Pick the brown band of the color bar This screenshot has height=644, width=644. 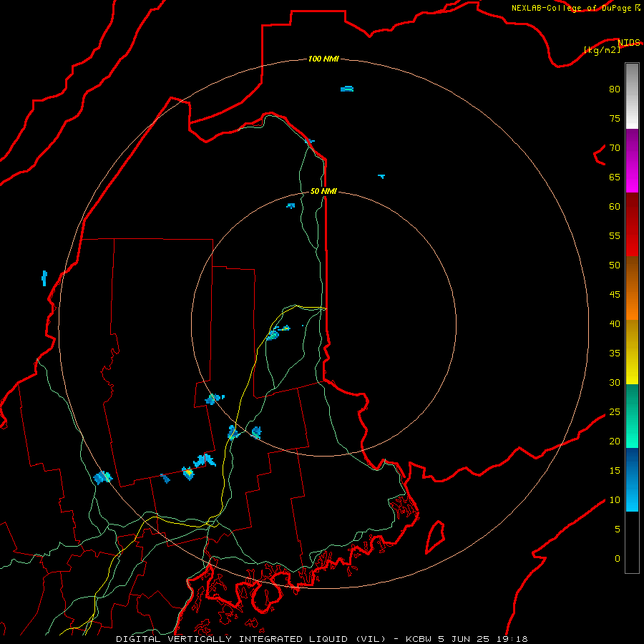[632, 272]
